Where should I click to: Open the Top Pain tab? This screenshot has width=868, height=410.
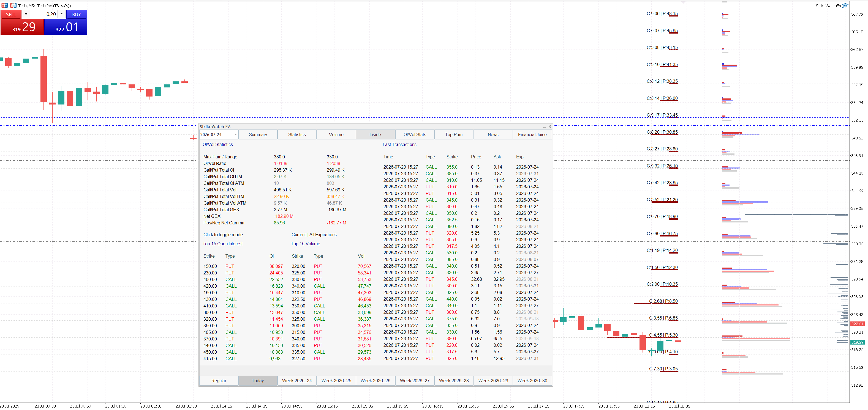(453, 134)
